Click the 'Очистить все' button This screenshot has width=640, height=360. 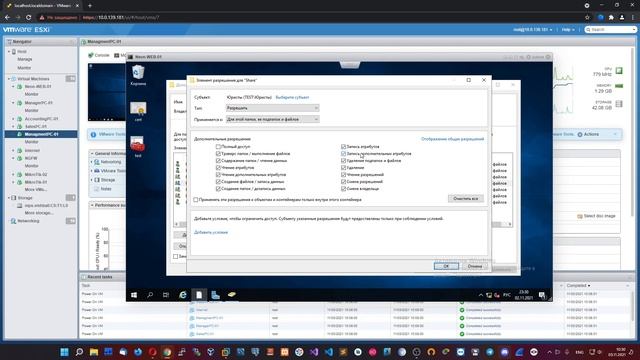(465, 198)
